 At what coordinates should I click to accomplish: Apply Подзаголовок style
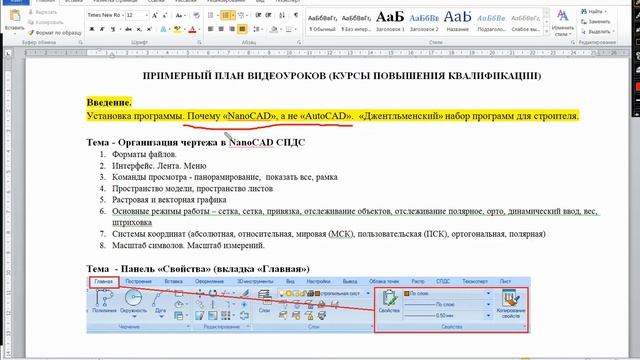491,22
